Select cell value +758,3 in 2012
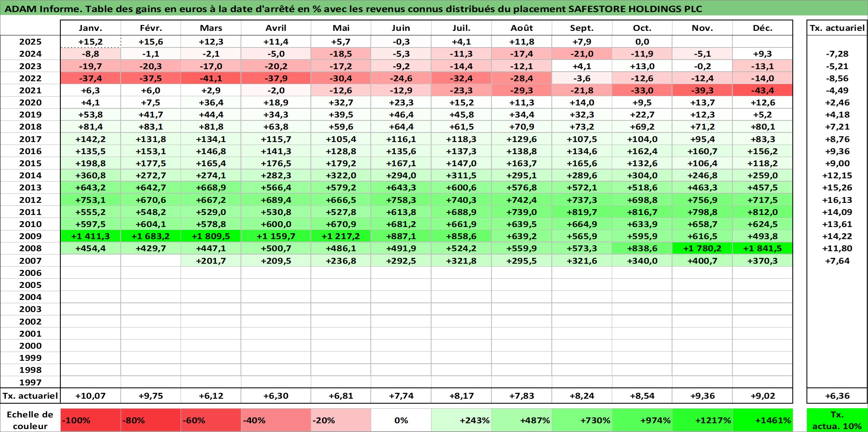 pos(401,200)
